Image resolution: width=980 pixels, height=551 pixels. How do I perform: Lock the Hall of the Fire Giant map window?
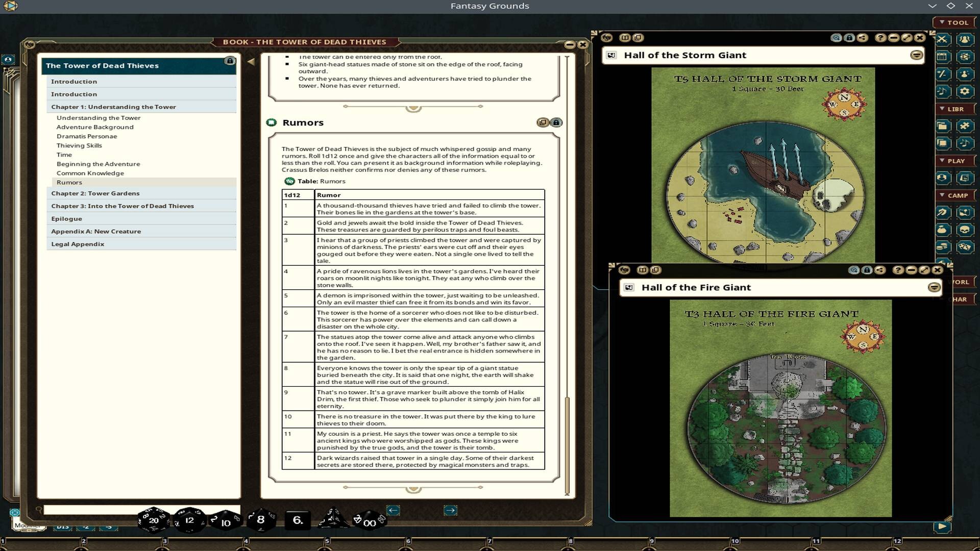[x=867, y=270]
